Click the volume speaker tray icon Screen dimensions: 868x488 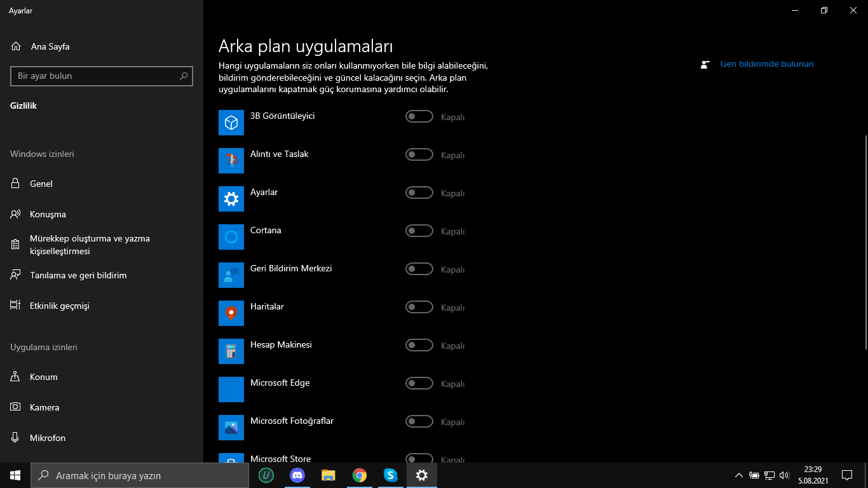pos(784,475)
